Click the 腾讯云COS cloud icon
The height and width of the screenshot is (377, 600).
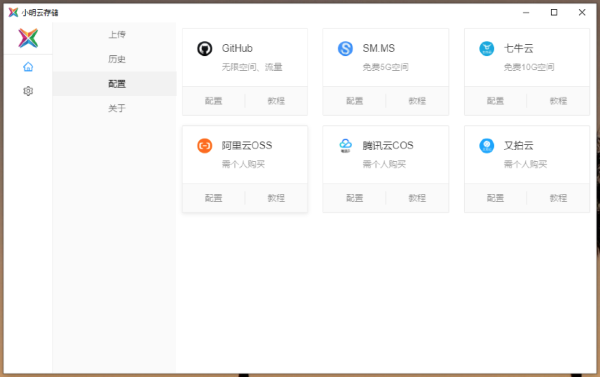345,146
